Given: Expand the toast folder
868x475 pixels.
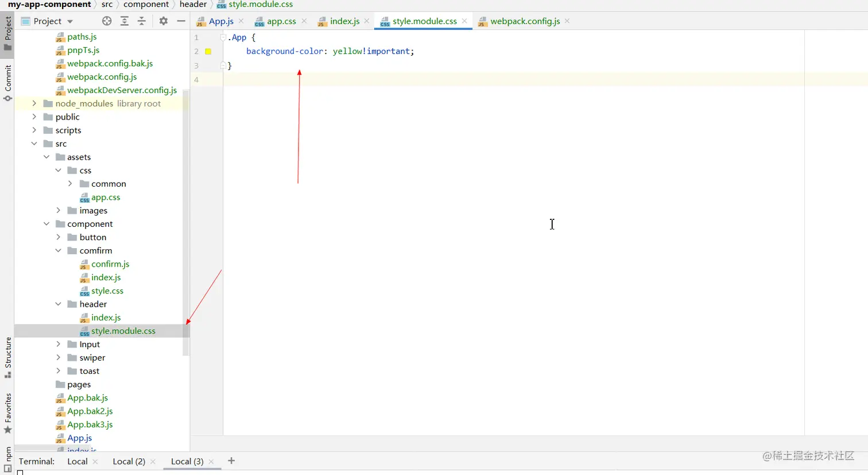Looking at the screenshot, I should 59,371.
